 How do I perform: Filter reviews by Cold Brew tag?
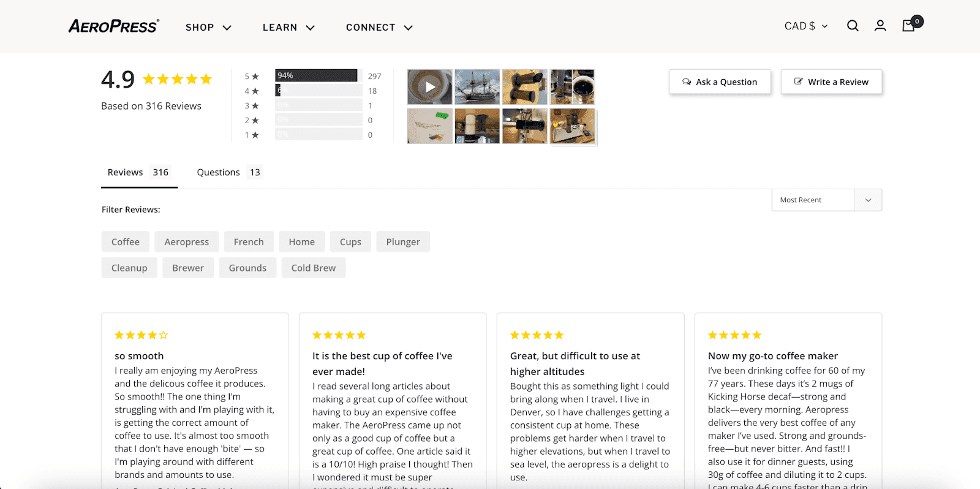(314, 268)
